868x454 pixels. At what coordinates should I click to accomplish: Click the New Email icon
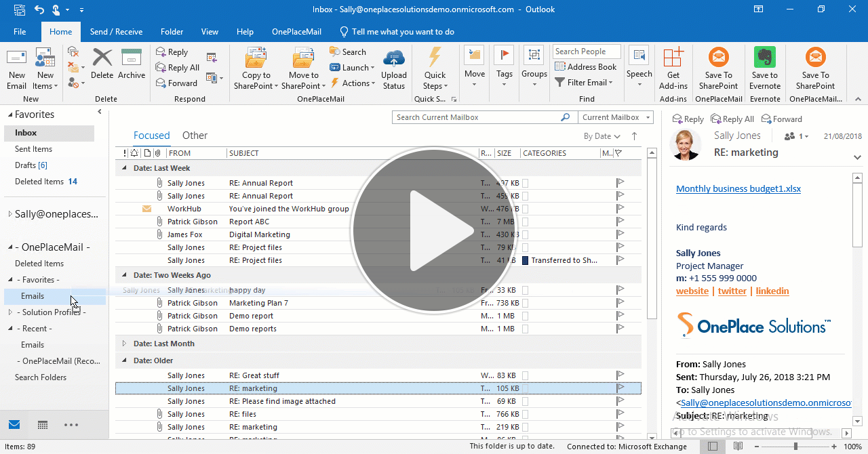click(x=16, y=58)
